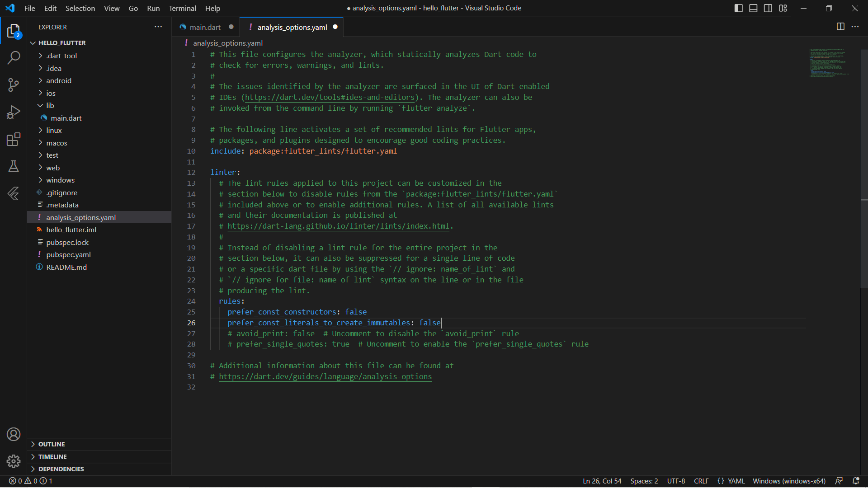Open the Help menu

tap(212, 8)
